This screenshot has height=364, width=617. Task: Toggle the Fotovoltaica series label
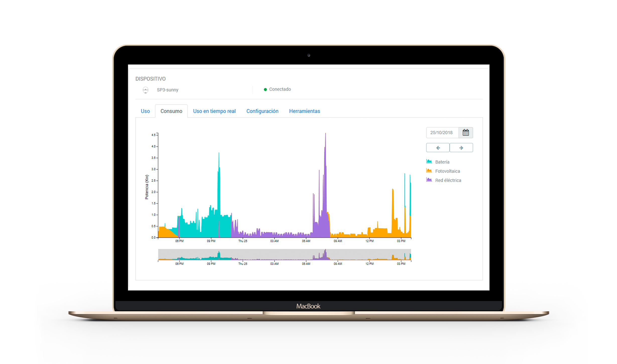447,171
